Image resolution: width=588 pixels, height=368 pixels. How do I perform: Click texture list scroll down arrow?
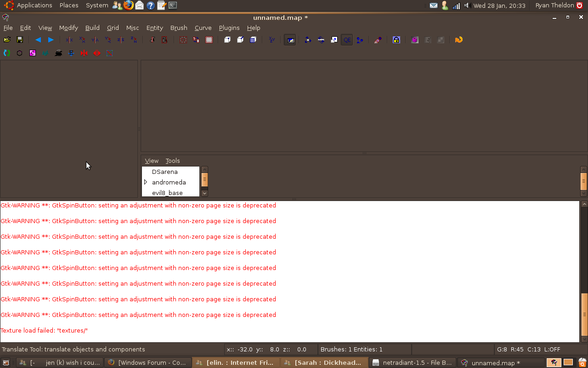[205, 194]
